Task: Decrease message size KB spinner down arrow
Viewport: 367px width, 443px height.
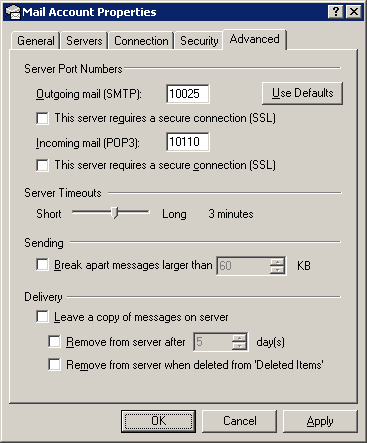Action: [277, 270]
